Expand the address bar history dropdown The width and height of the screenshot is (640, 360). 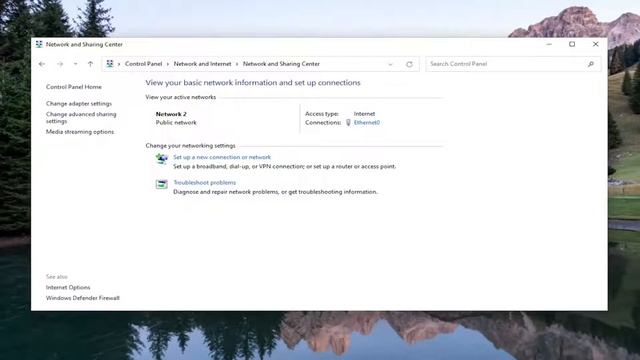pyautogui.click(x=390, y=64)
